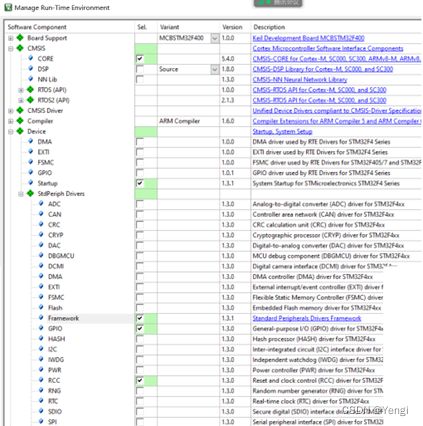The width and height of the screenshot is (423, 426).
Task: Open Cortex Microcontroller Software Interface Components link
Action: [x=328, y=48]
